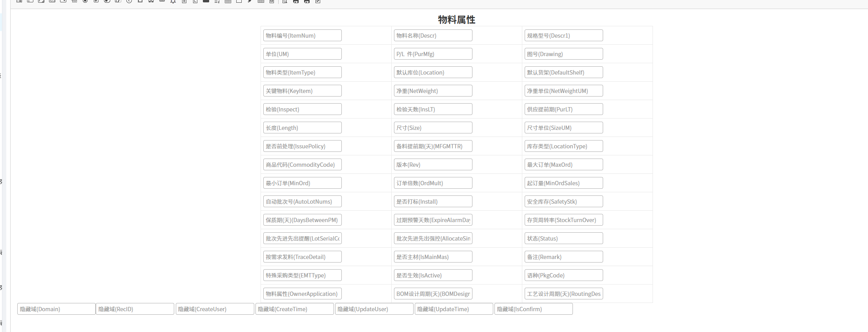Select the 安全库存(SafetyStk) field
The image size is (868, 332).
tap(563, 201)
